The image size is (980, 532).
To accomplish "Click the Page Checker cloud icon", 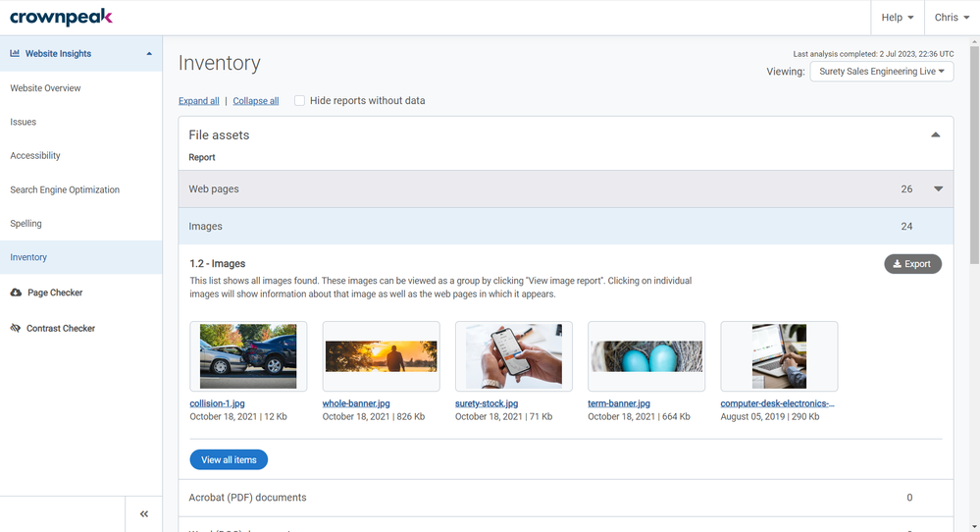I will pos(17,293).
